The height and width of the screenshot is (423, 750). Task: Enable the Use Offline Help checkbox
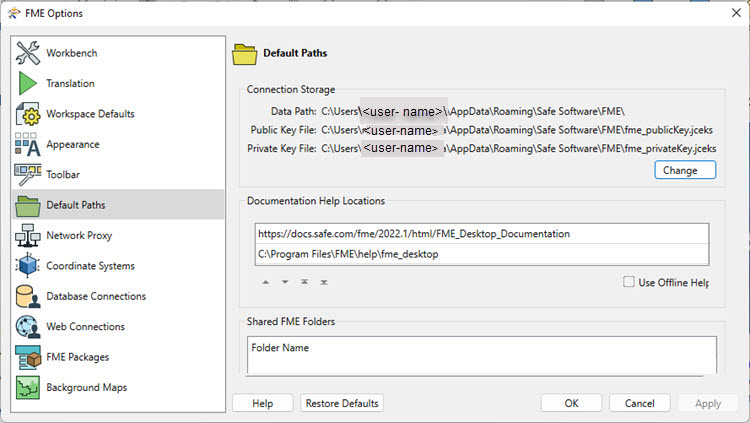[x=629, y=282]
